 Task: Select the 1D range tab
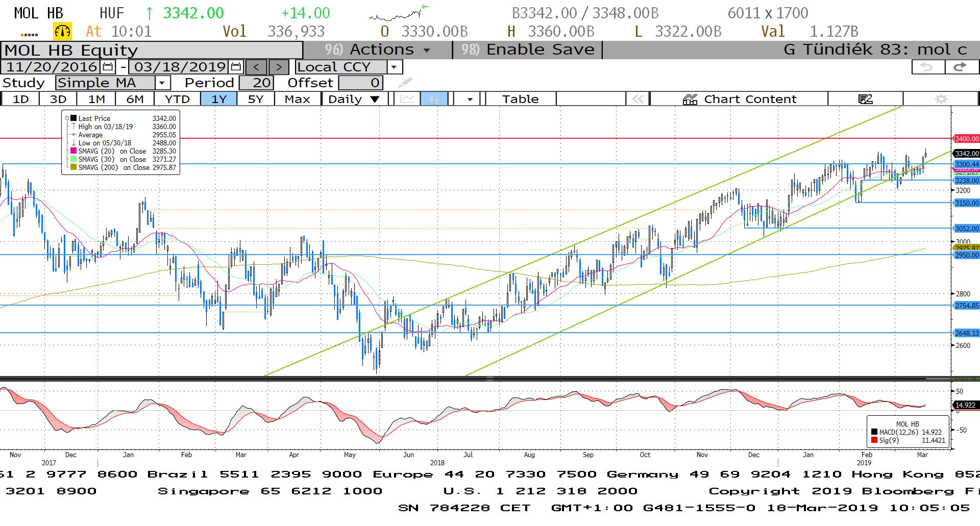[x=20, y=99]
